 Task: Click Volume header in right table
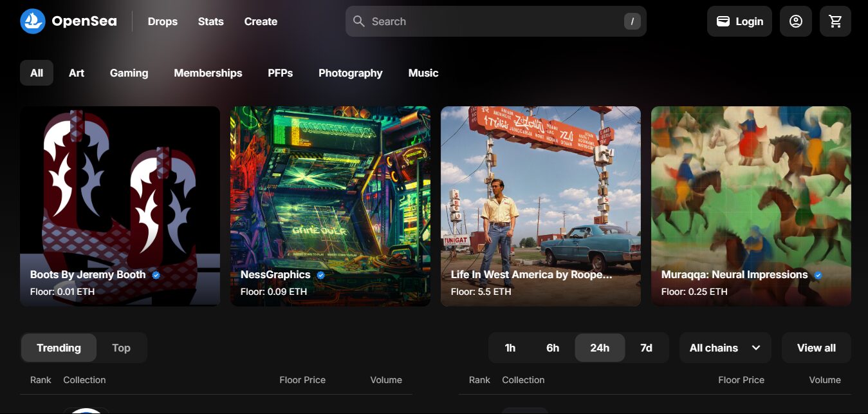825,380
